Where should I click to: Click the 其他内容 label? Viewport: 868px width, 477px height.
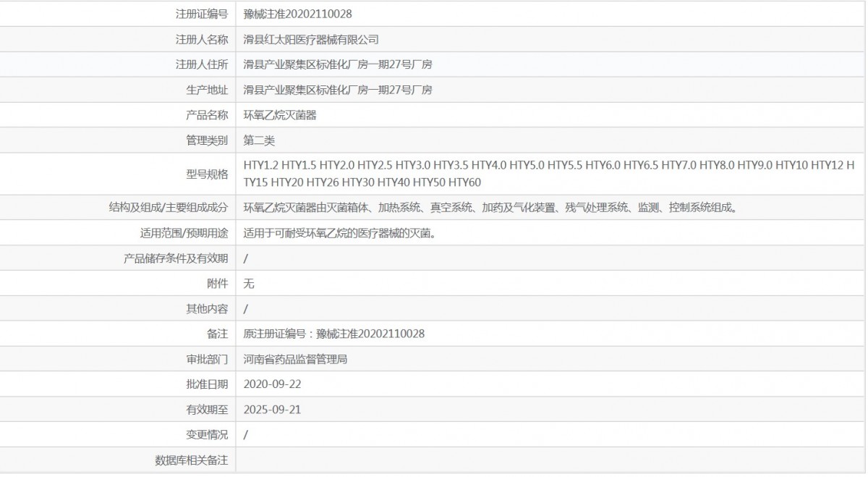point(207,309)
